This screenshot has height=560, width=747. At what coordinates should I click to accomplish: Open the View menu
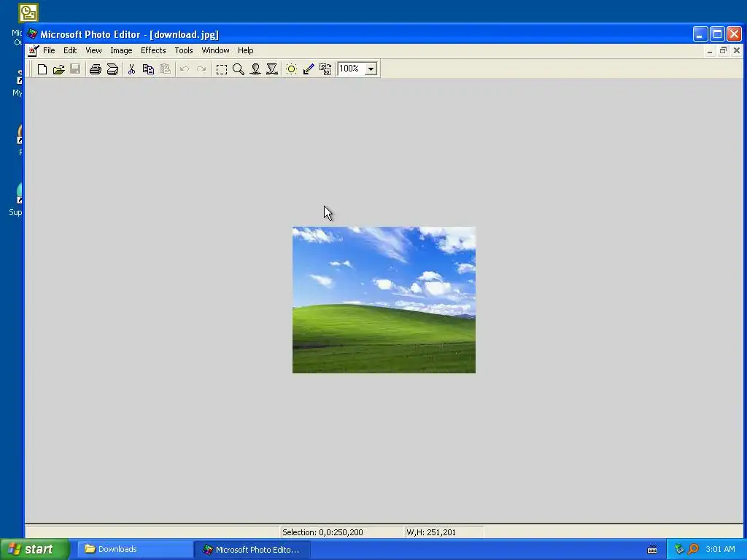93,50
